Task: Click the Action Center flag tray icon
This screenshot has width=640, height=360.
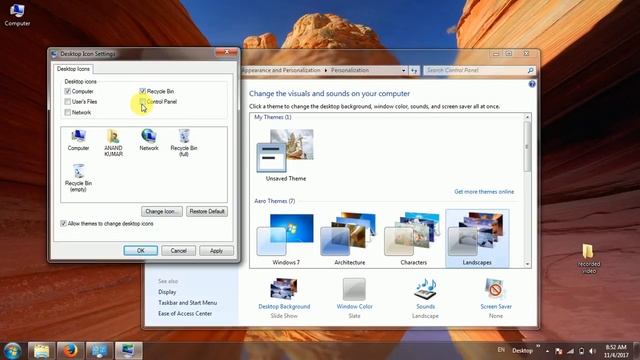Action: coord(559,351)
